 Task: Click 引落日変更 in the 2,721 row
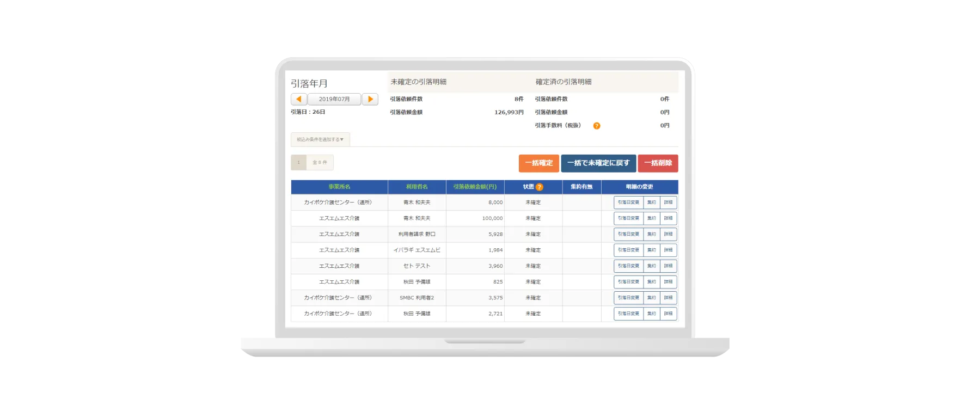[x=628, y=314]
